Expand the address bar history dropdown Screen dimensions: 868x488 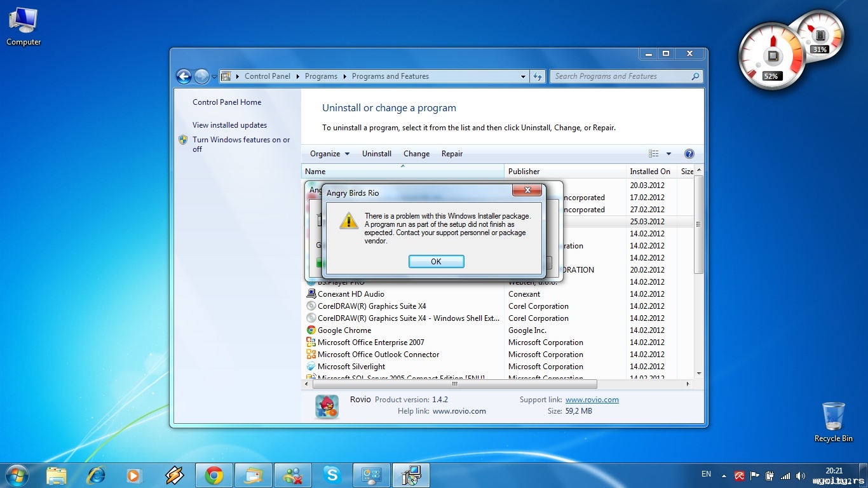click(x=523, y=76)
